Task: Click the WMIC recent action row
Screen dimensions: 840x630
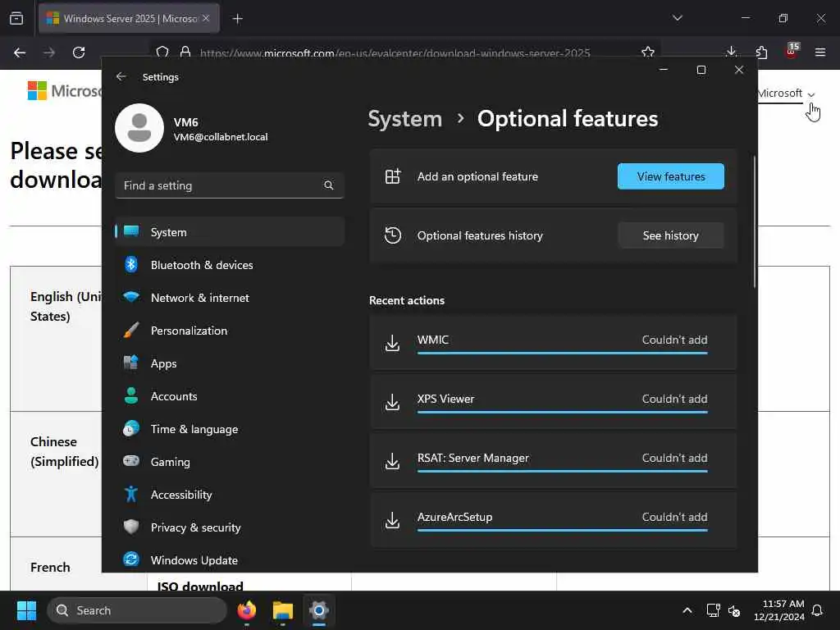Action: click(553, 342)
